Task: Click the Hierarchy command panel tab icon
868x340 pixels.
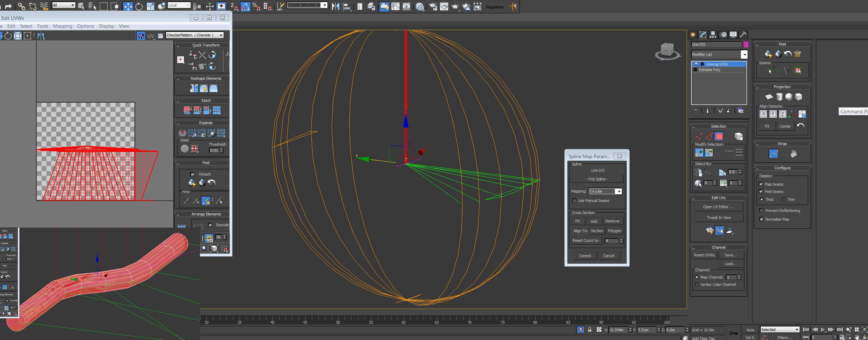Action: point(713,35)
